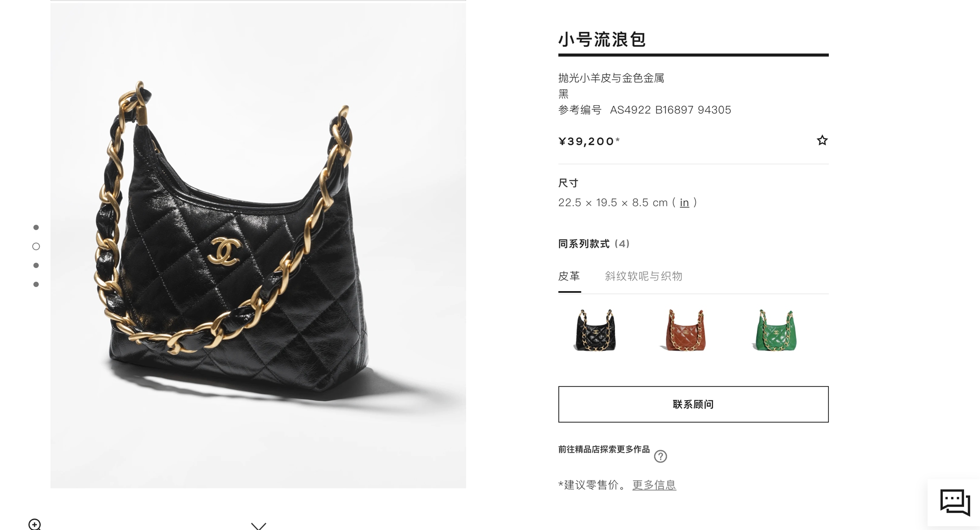Open the live chat message icon
980x530 pixels.
point(955,502)
